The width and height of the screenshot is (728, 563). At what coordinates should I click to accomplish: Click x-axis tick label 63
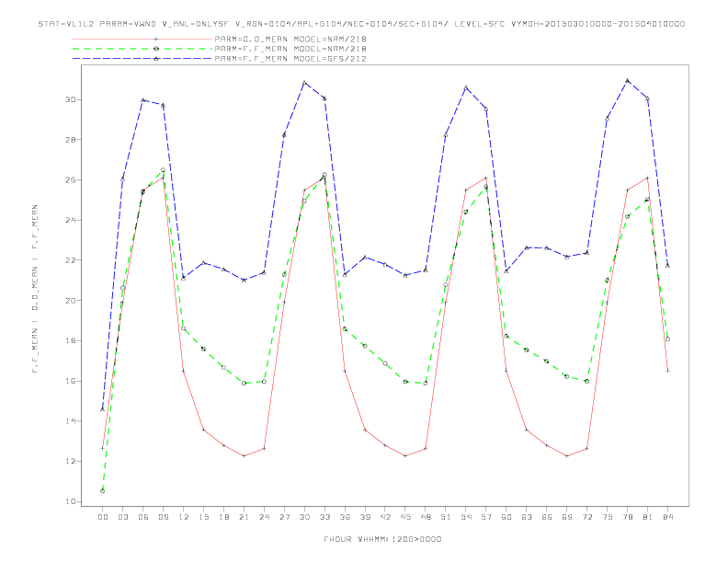(527, 517)
